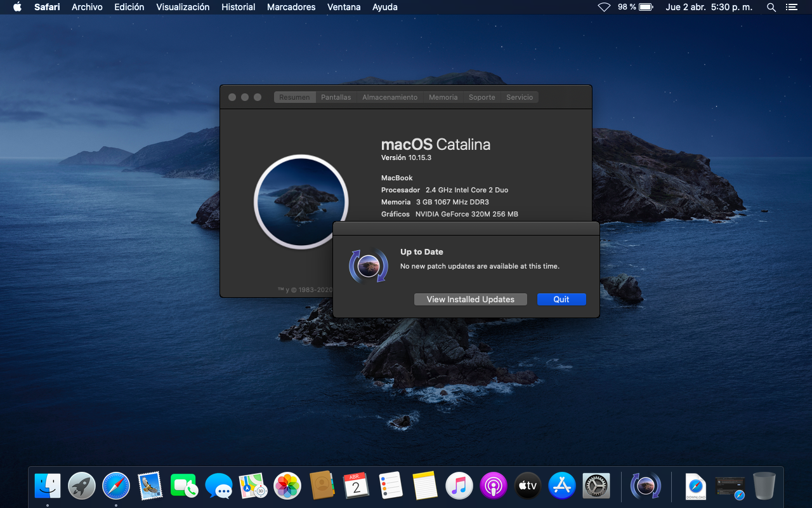Image resolution: width=812 pixels, height=508 pixels.
Task: Open the Archivo menu
Action: [x=87, y=7]
